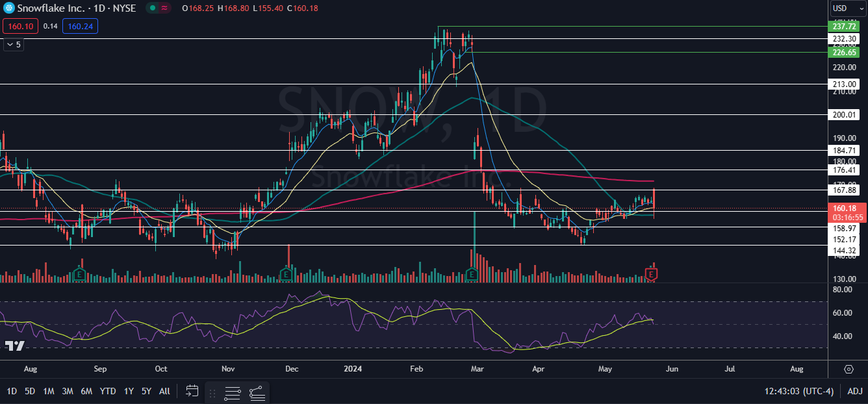Screen dimensions: 868x404
Task: Toggle the green market status indicator
Action: 152,8
